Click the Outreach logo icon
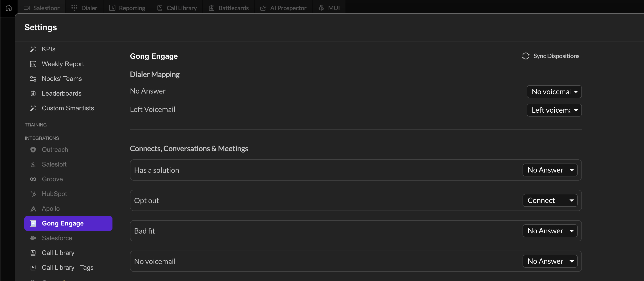Screen dimensions: 644x281 tap(33, 149)
